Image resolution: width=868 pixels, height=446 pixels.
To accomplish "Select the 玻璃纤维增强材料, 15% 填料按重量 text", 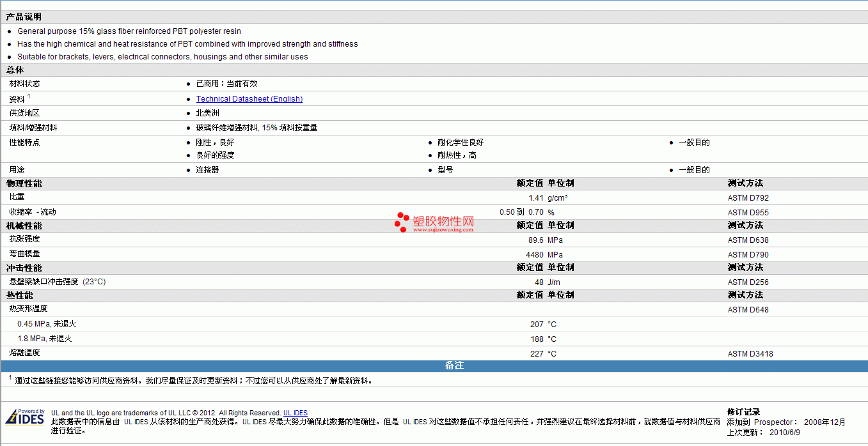I will [x=257, y=128].
